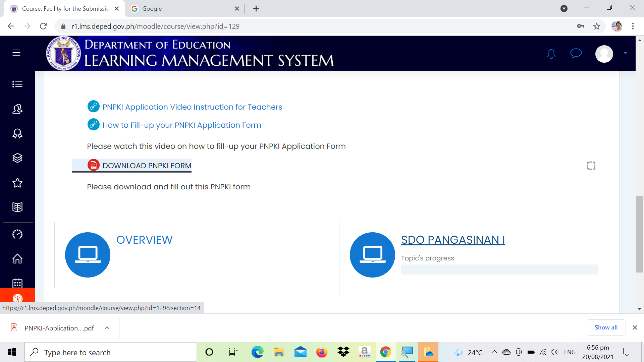Select the Participants icon in the sidebar
The height and width of the screenshot is (362, 644).
(17, 109)
